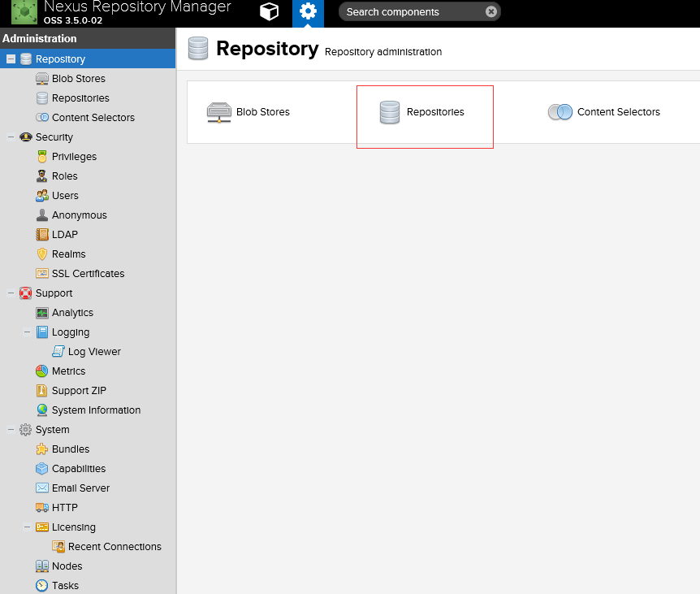Select the Capabilities label in the tree

[x=79, y=469]
